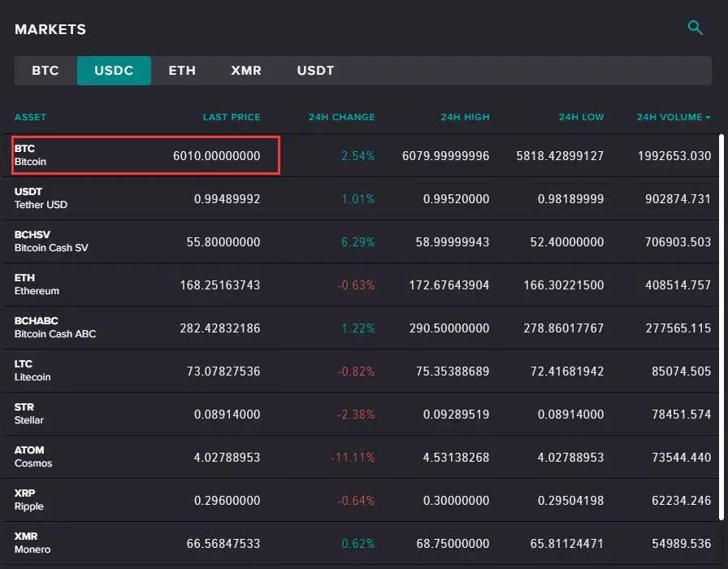Select the STR Stellar row
The width and height of the screenshot is (728, 569).
point(360,415)
